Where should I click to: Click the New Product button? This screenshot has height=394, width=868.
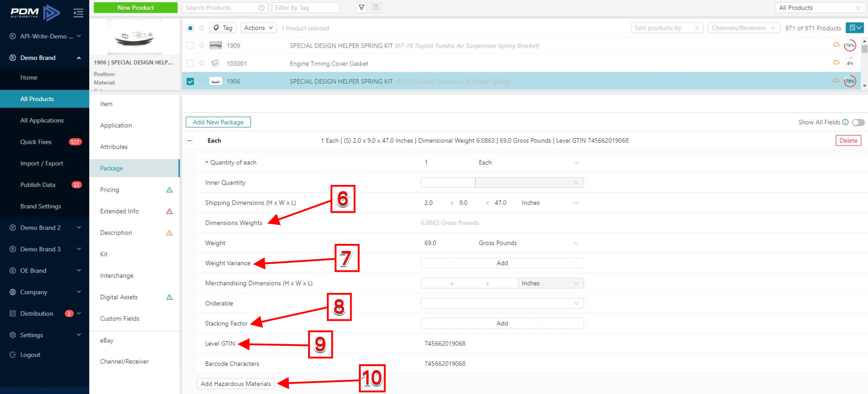tap(136, 7)
